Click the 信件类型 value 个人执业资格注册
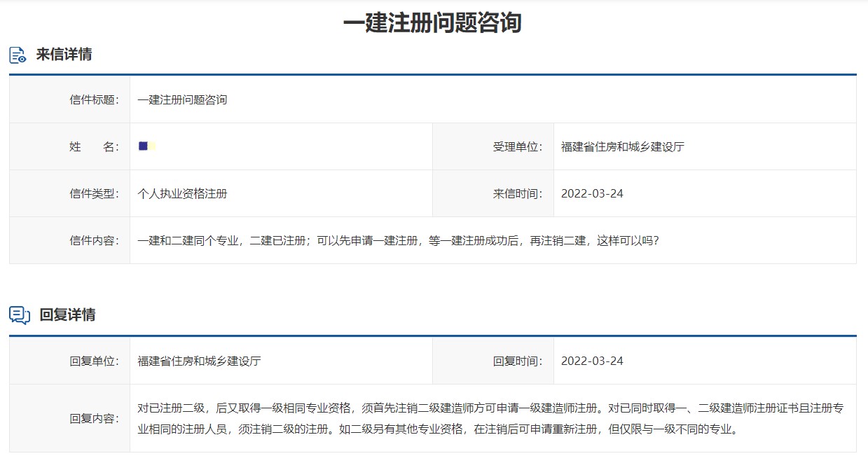The height and width of the screenshot is (470, 868). coord(181,193)
